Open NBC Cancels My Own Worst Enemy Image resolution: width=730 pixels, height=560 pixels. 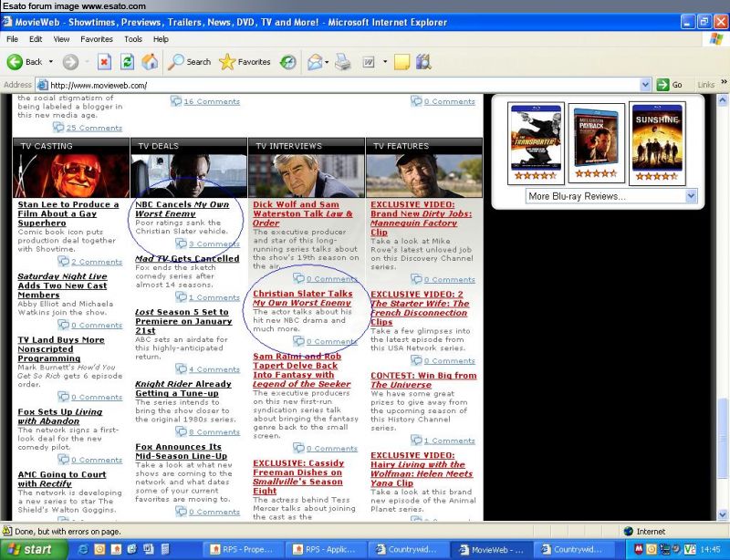[x=182, y=209]
